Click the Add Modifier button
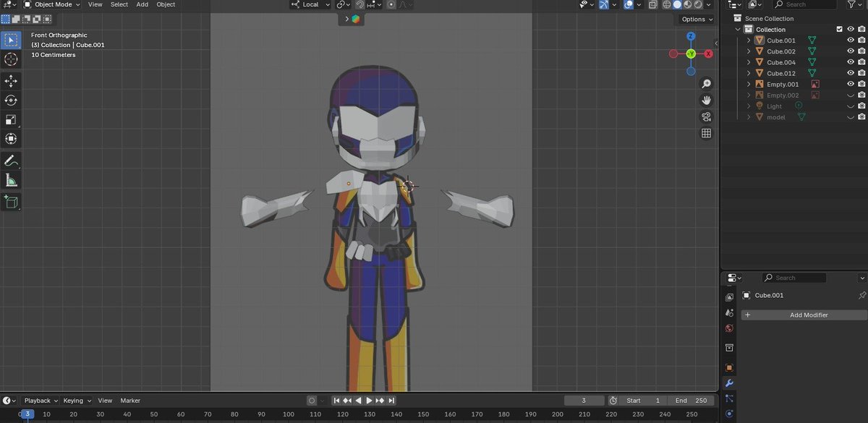Screen dimensions: 868x423 [x=804, y=315]
